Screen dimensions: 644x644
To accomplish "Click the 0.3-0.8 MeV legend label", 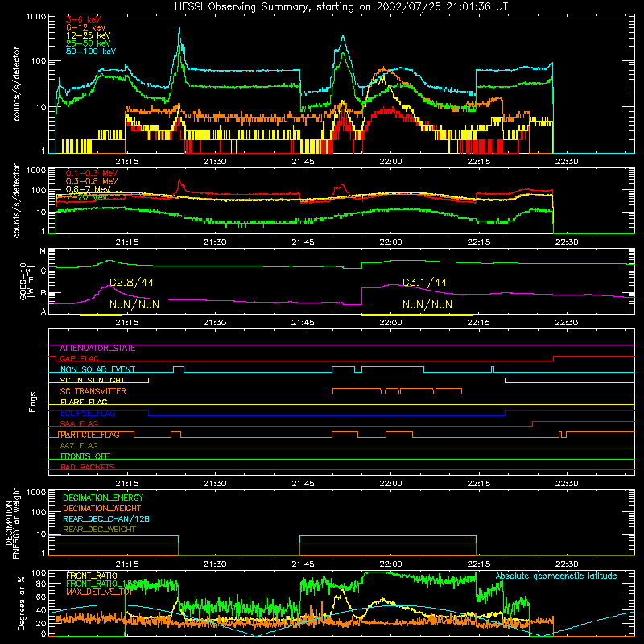I will [x=92, y=181].
